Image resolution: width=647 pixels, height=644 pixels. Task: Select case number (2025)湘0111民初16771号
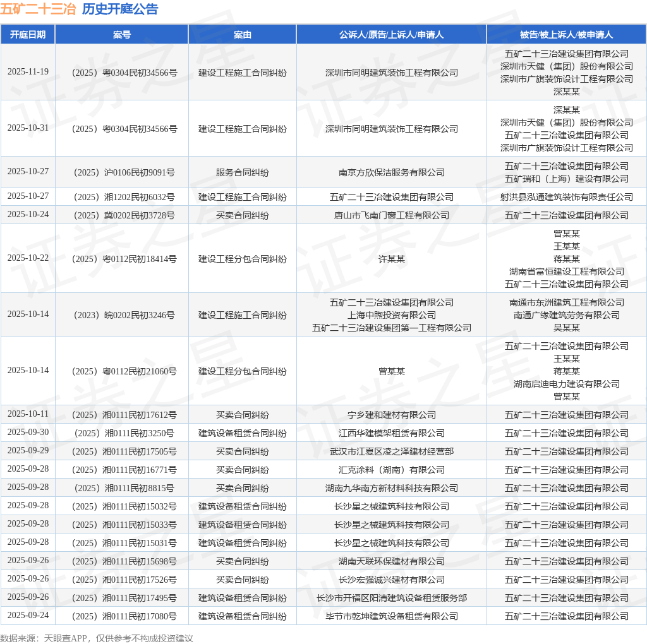click(x=124, y=470)
